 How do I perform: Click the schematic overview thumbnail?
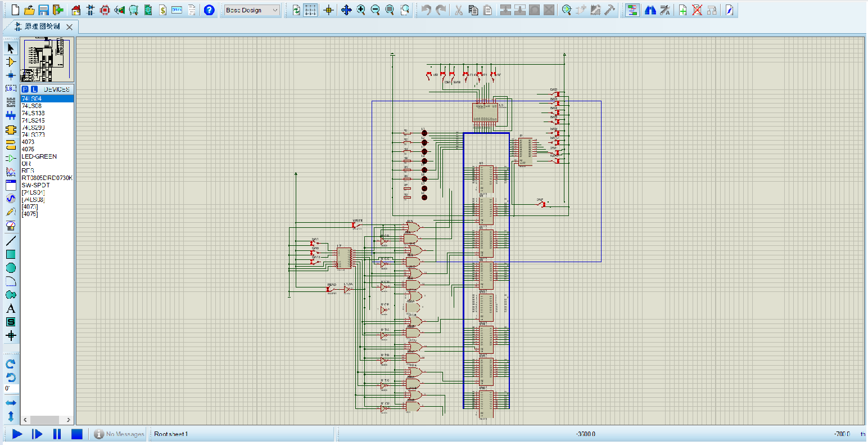pyautogui.click(x=47, y=60)
